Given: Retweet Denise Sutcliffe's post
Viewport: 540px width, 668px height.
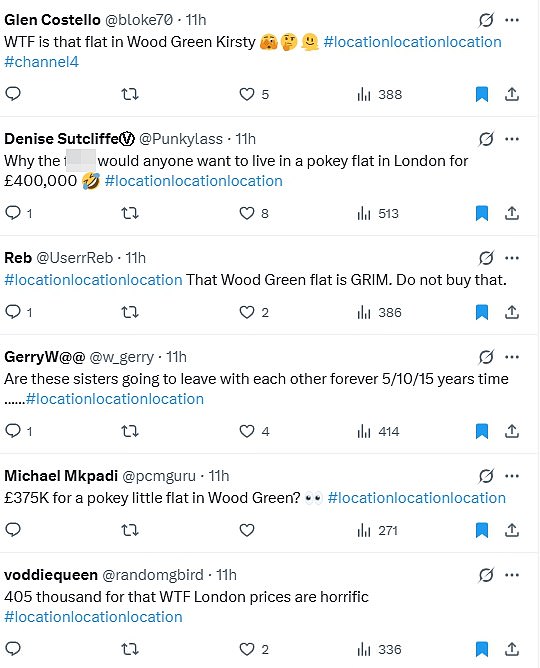Looking at the screenshot, I should click(x=130, y=213).
